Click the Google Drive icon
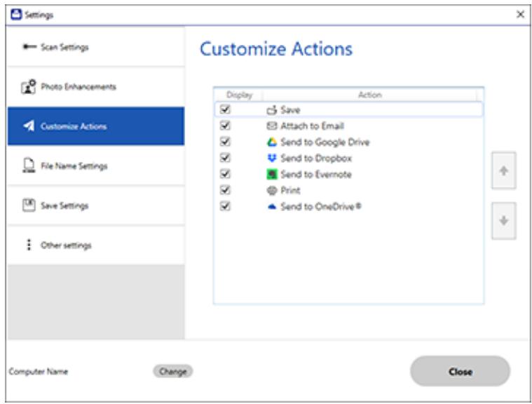 click(x=272, y=142)
